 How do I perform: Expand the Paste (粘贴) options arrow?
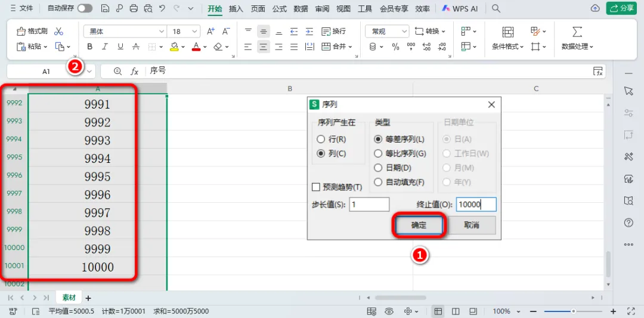pos(45,47)
